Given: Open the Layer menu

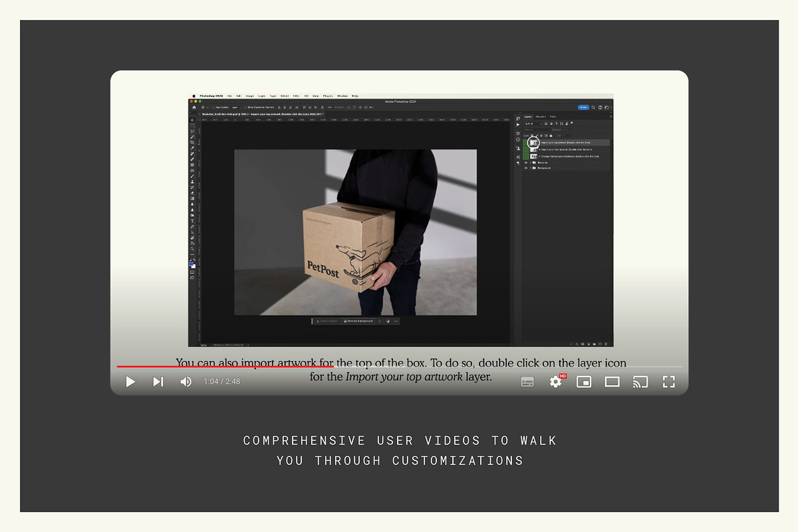Looking at the screenshot, I should 261,96.
